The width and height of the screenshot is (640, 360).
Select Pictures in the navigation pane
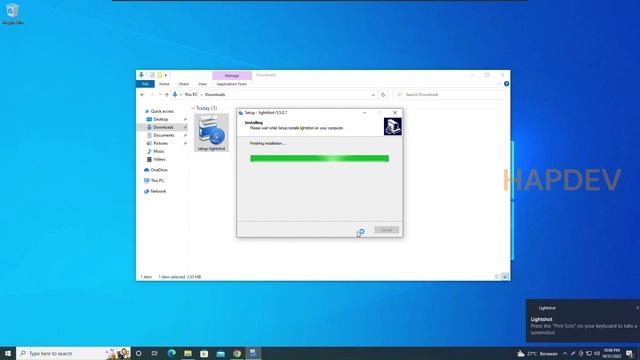coord(160,143)
